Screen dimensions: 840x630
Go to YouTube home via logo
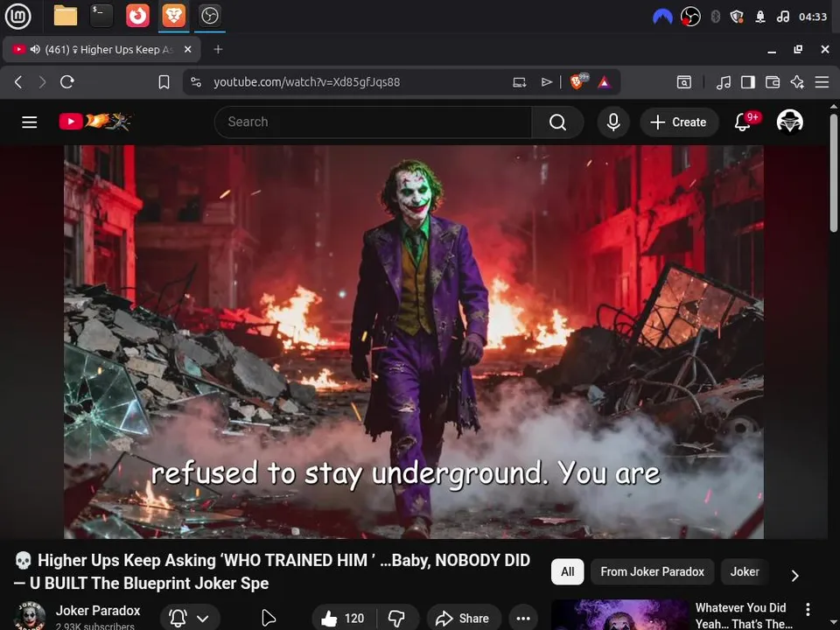[94, 122]
